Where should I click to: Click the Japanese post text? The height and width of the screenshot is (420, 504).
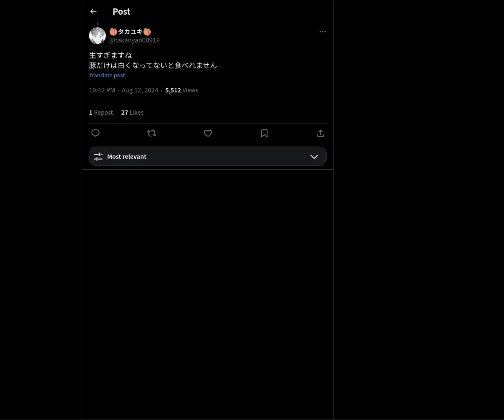click(x=153, y=60)
